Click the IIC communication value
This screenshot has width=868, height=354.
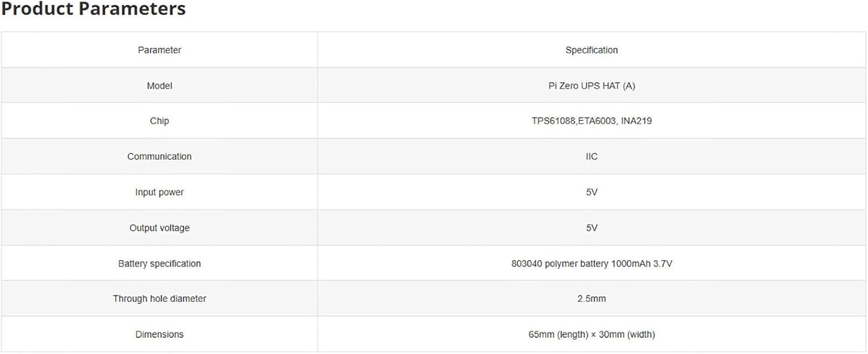pyautogui.click(x=591, y=156)
